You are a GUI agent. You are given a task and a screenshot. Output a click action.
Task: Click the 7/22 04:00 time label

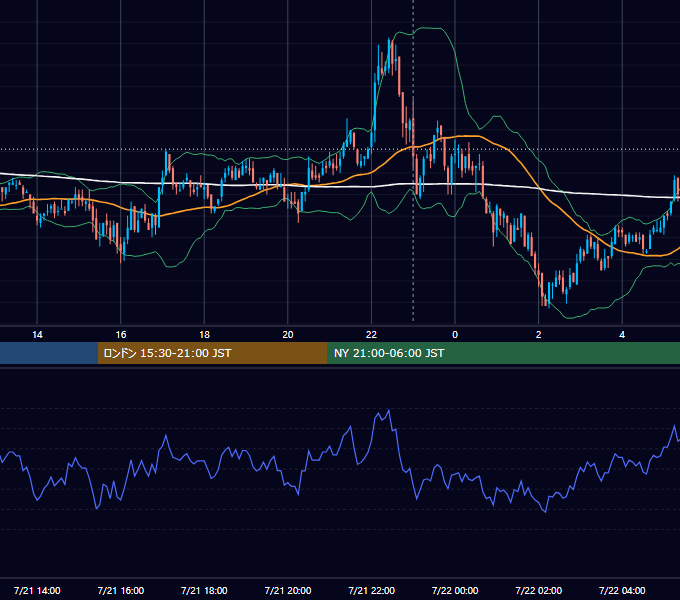tap(622, 590)
